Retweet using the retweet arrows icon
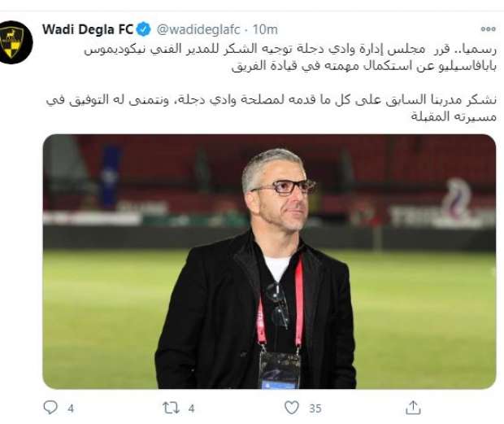Screen dimensions: 504x424 pyautogui.click(x=171, y=408)
